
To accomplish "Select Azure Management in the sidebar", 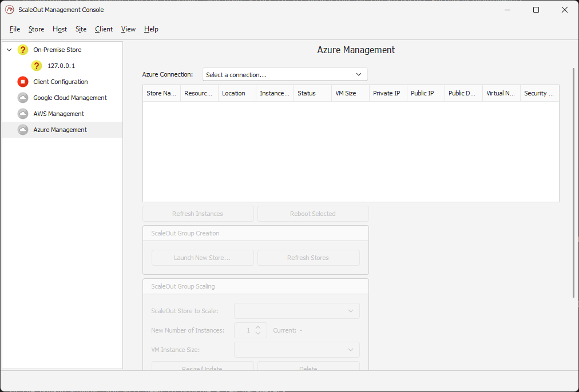I will pos(60,130).
